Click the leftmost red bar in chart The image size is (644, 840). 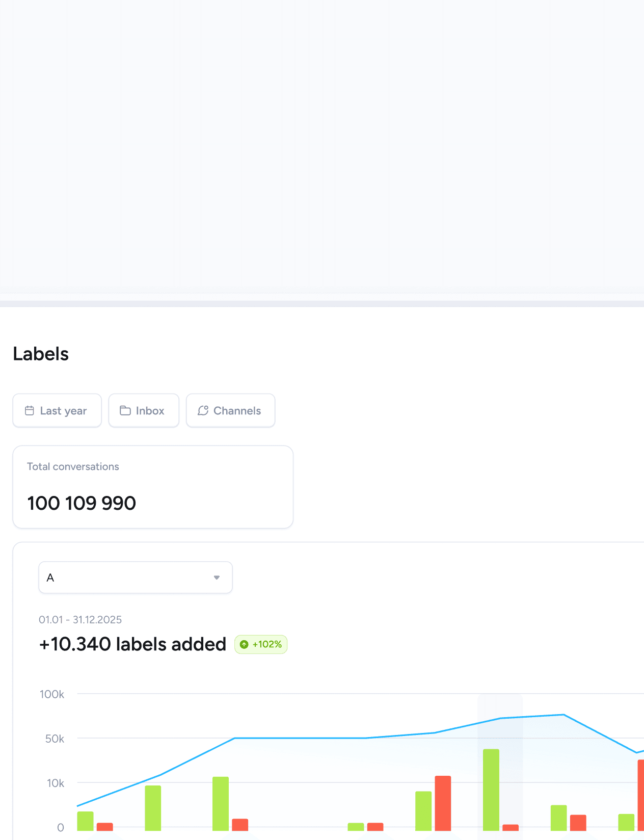(x=105, y=826)
